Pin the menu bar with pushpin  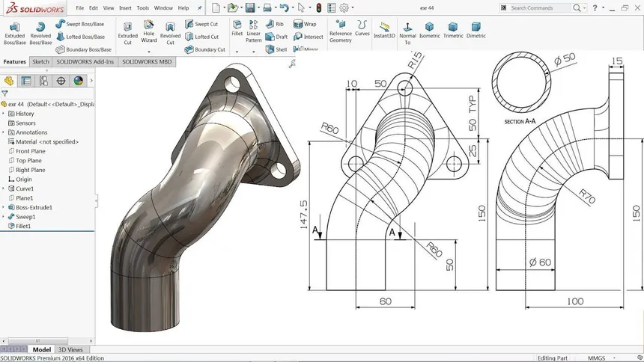tap(199, 7)
